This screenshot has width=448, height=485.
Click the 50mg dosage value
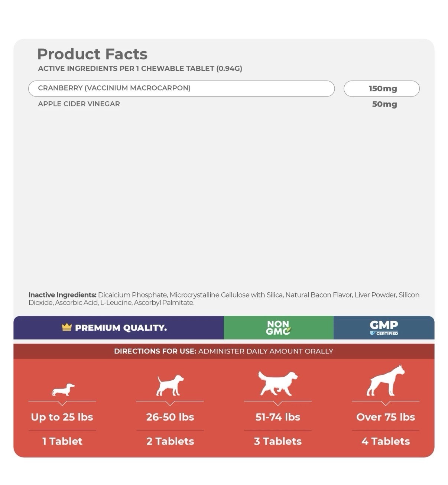click(384, 104)
